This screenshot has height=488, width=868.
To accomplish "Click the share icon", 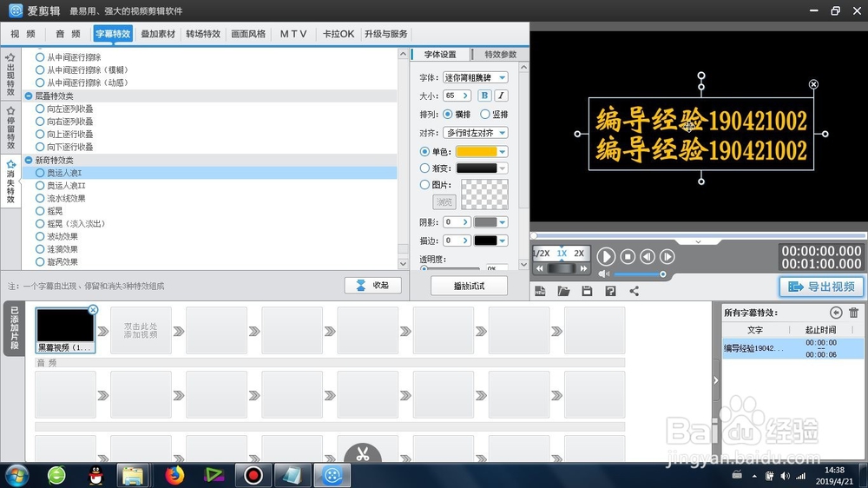I will [635, 292].
